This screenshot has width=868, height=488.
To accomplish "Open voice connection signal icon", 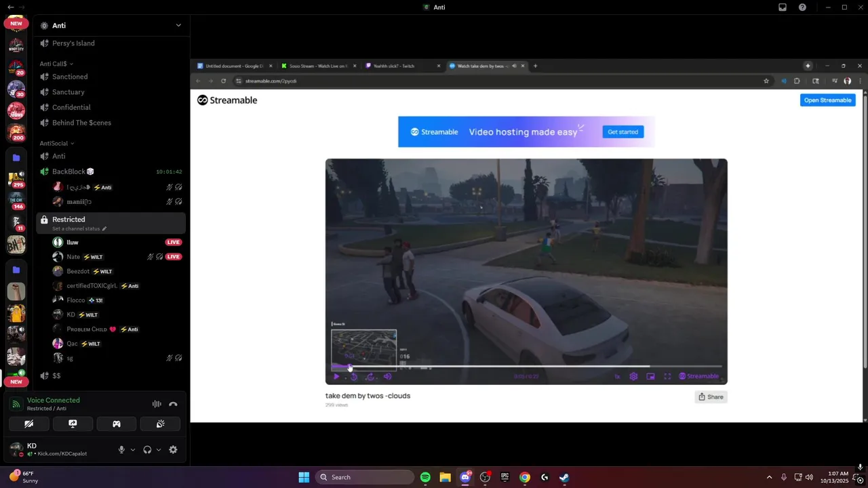I will 16,404.
